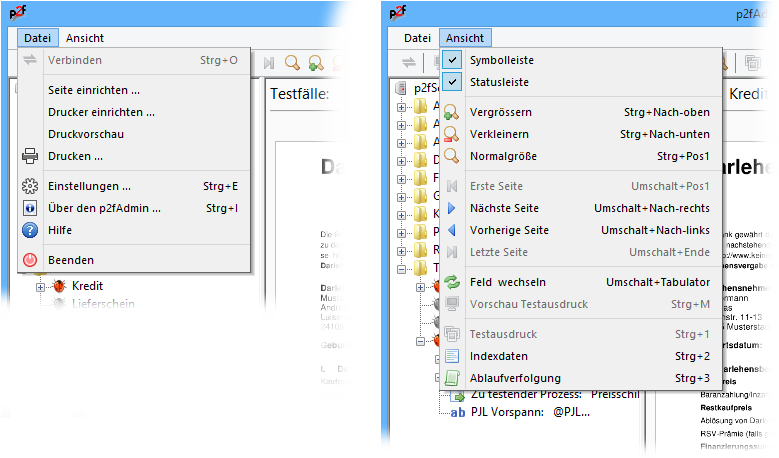Click the blue question mark Hilfe icon

(x=30, y=230)
